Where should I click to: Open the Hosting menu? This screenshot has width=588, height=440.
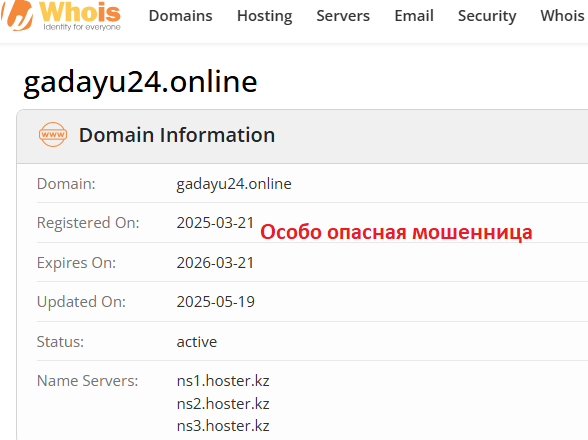(265, 16)
